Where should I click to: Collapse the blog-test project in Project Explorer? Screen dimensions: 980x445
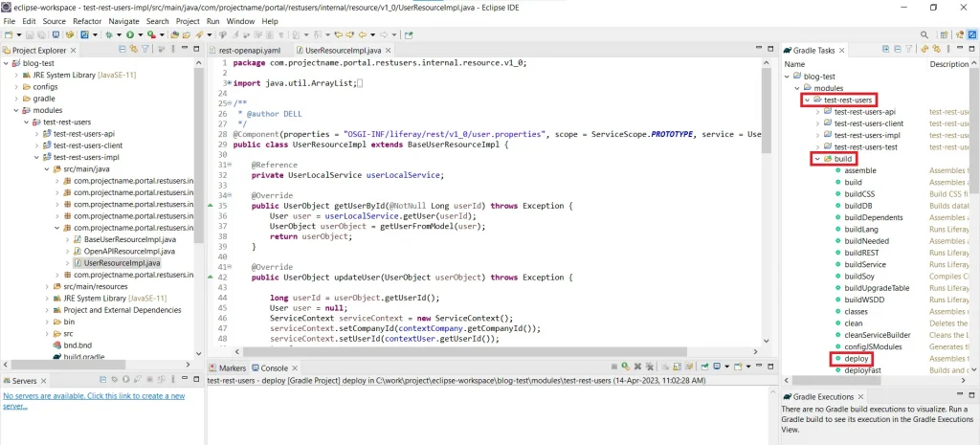pos(6,63)
